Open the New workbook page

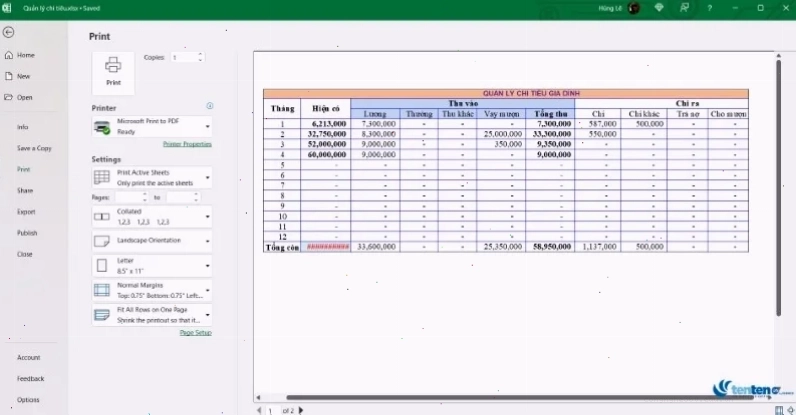click(23, 76)
